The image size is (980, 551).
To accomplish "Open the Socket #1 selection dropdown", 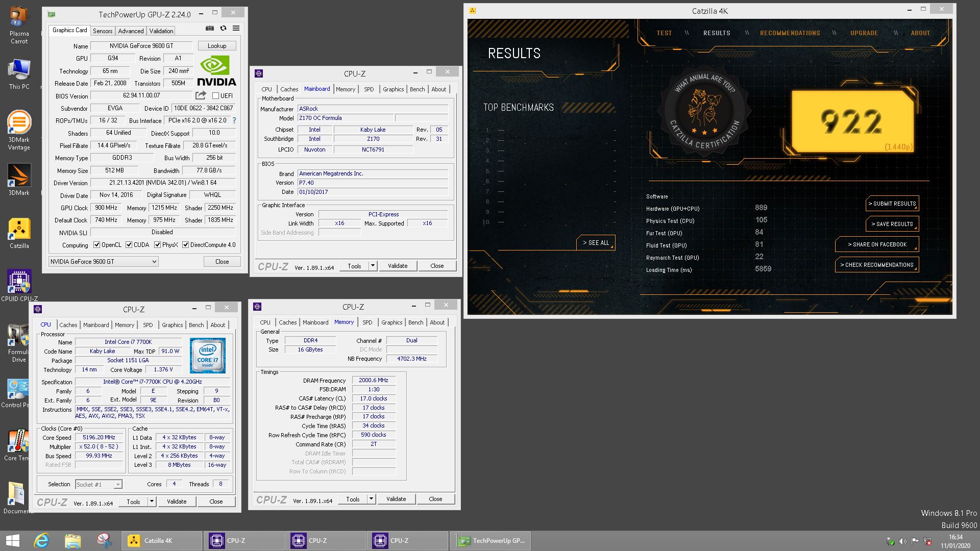I will click(x=99, y=484).
